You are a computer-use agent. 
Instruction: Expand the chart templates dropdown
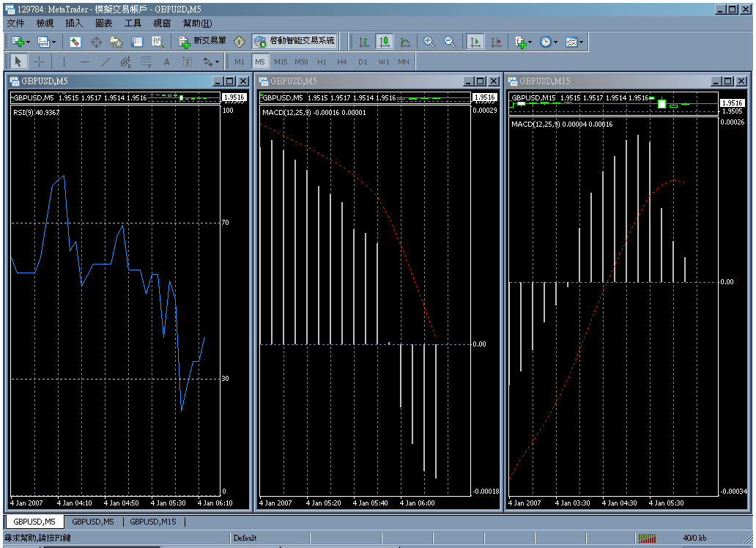[x=582, y=42]
